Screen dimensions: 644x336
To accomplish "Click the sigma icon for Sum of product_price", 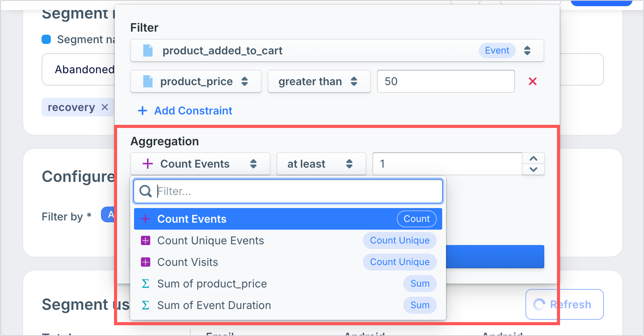I will click(x=146, y=284).
